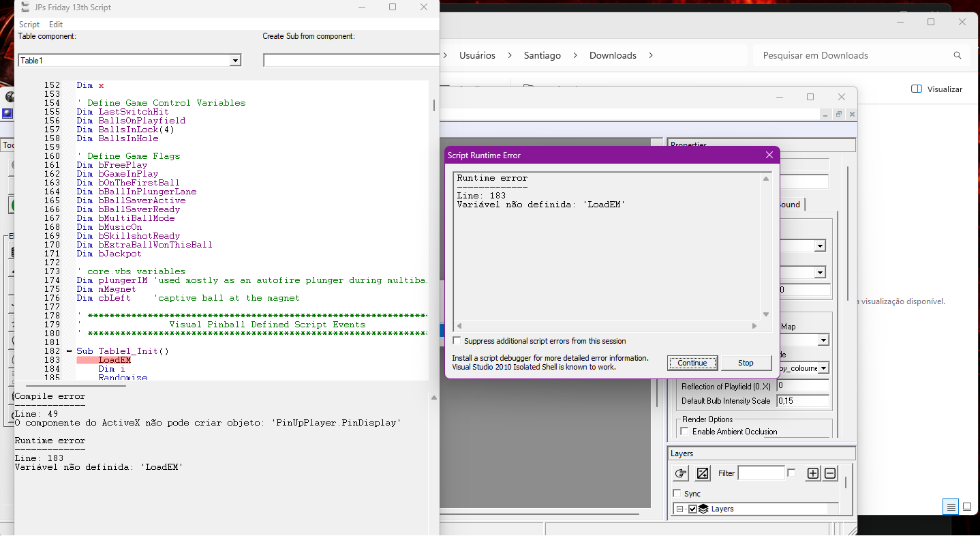Image resolution: width=980 pixels, height=536 pixels.
Task: Open the Script menu
Action: tap(29, 25)
